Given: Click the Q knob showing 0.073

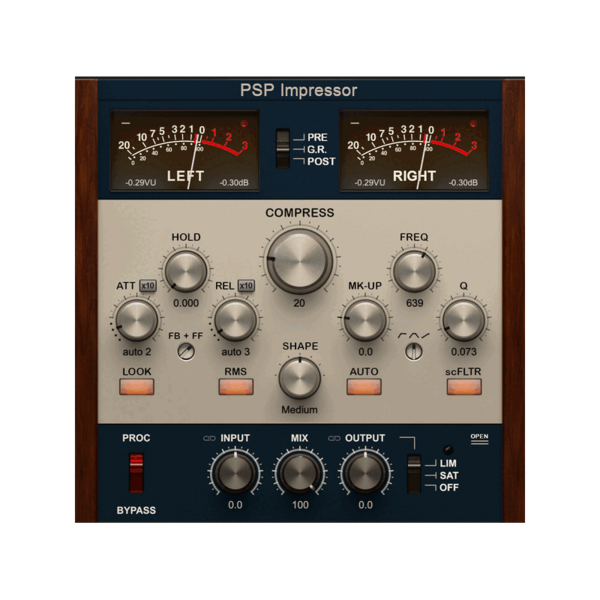Looking at the screenshot, I should tap(463, 320).
